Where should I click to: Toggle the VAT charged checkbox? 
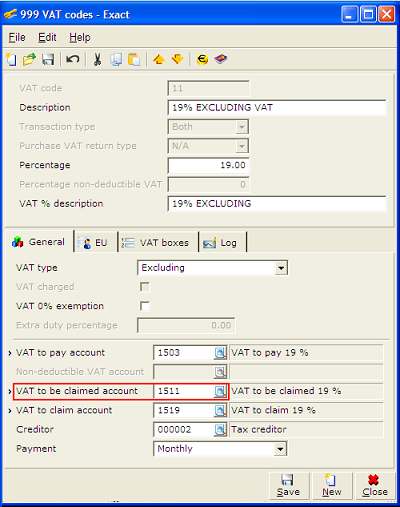point(145,287)
